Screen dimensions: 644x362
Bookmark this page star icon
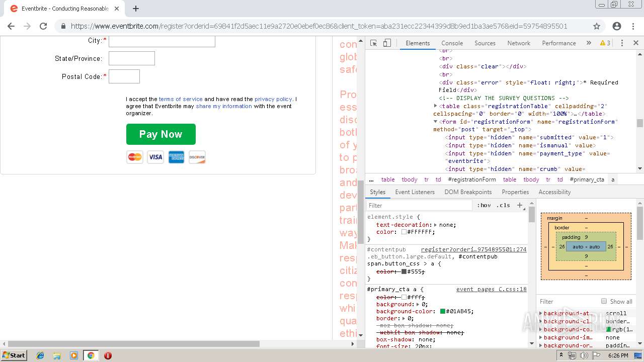point(597,26)
